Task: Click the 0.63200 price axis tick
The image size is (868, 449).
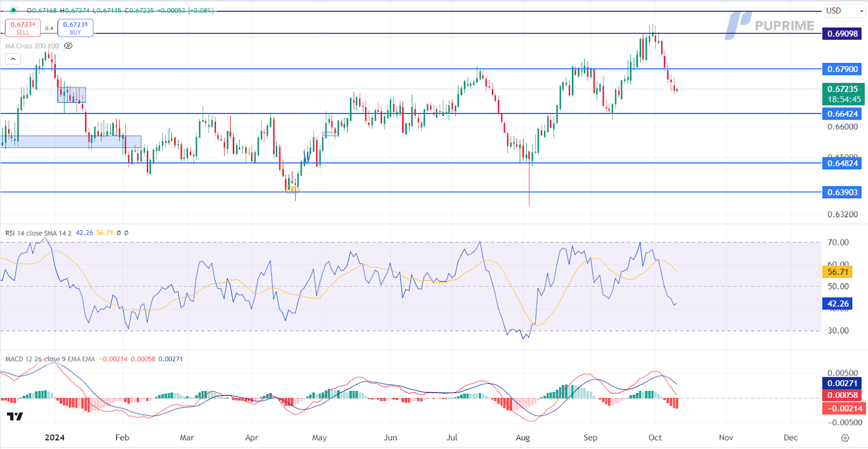Action: tap(843, 214)
